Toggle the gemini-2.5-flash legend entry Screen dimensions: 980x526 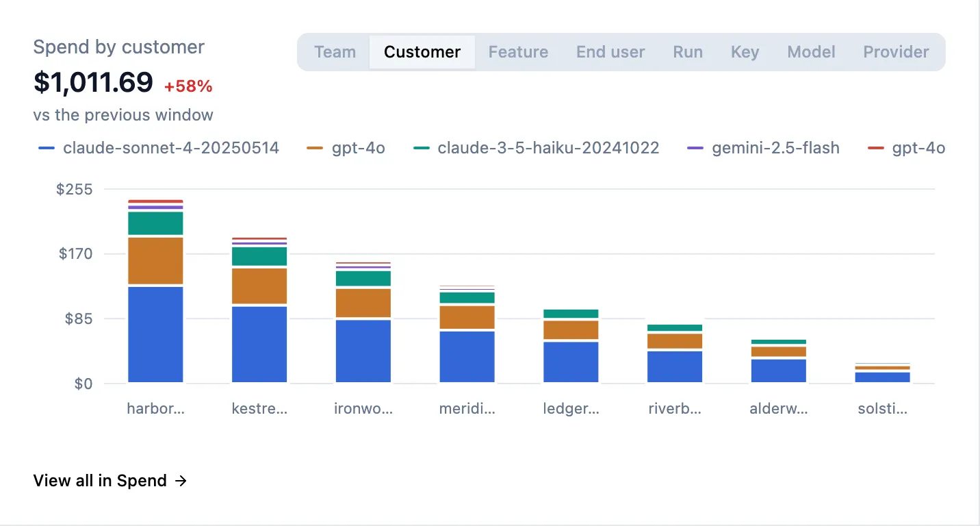[764, 148]
